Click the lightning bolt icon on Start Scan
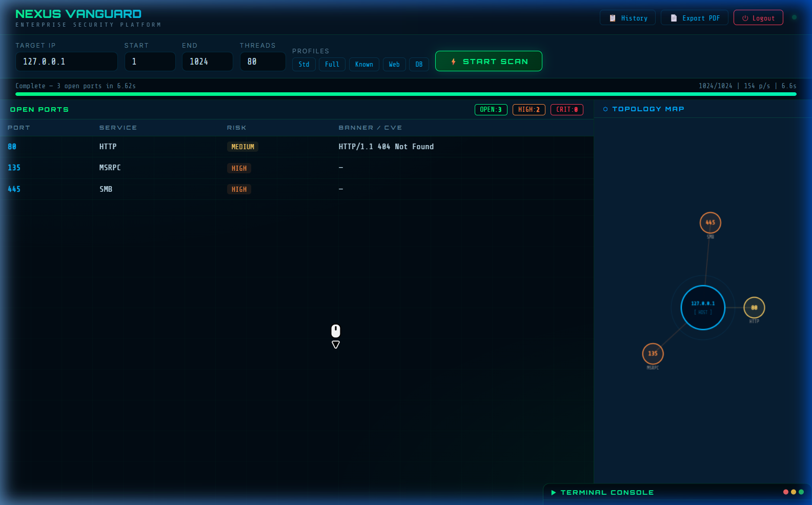The image size is (812, 505). pos(454,62)
